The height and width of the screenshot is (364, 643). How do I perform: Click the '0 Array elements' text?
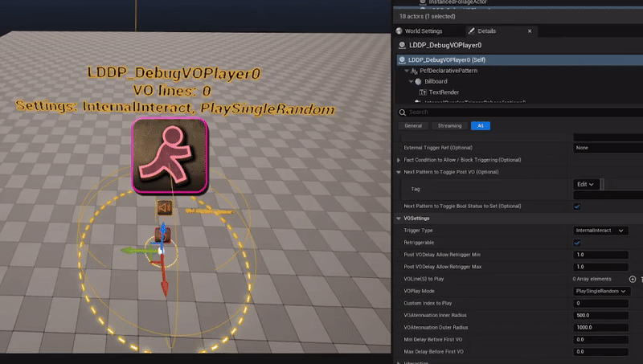tap(592, 279)
